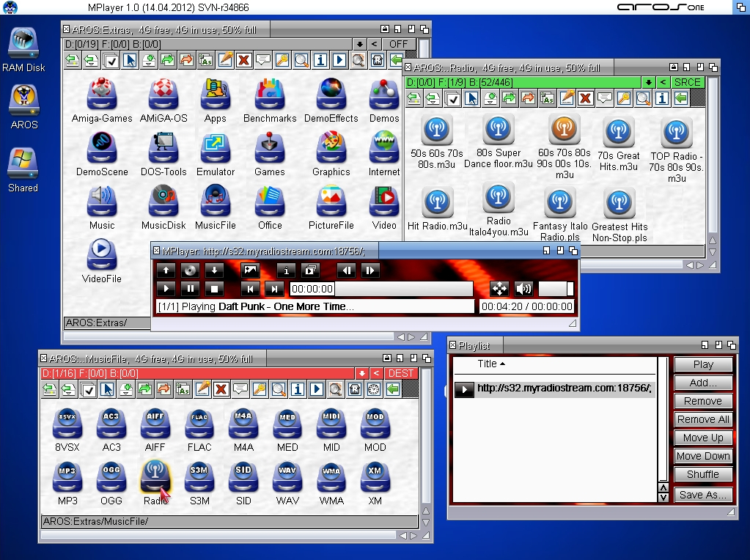Click the disc icon in MPlayer controls
The width and height of the screenshot is (750, 560).
tap(190, 270)
